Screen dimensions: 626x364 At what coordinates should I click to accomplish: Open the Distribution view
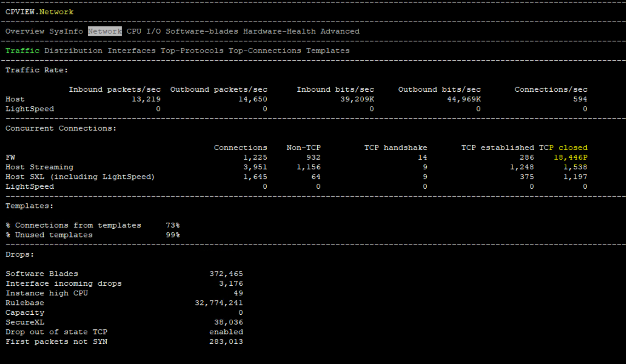click(73, 50)
